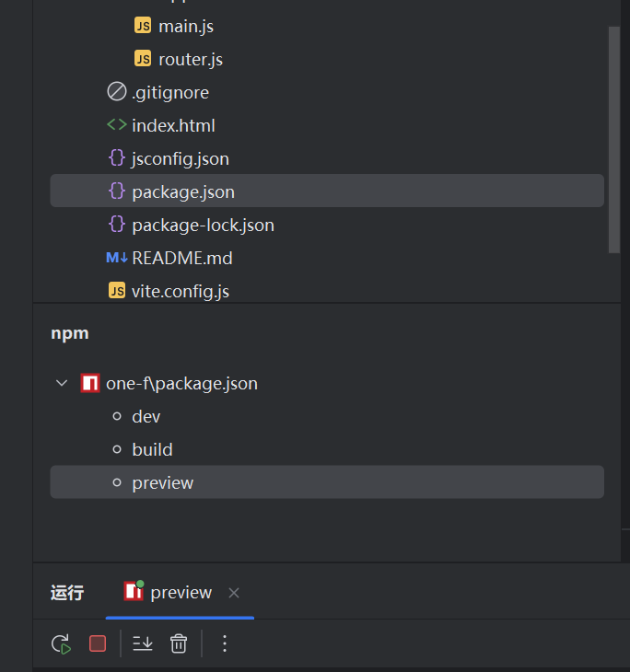The width and height of the screenshot is (630, 672).
Task: Open package.json in project tree
Action: 182,191
